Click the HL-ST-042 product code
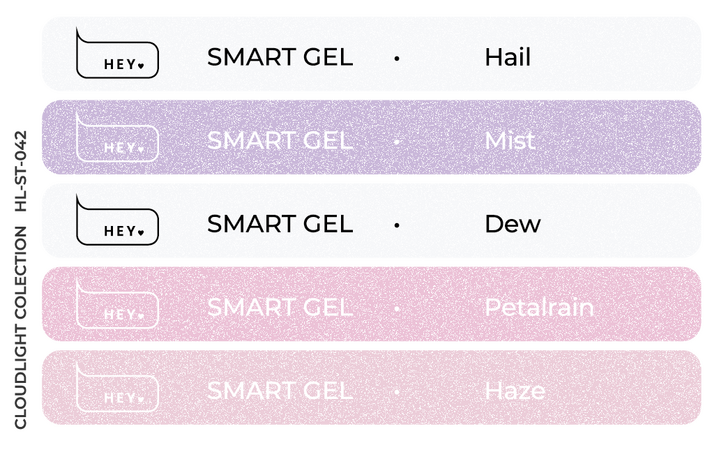 coord(21,171)
